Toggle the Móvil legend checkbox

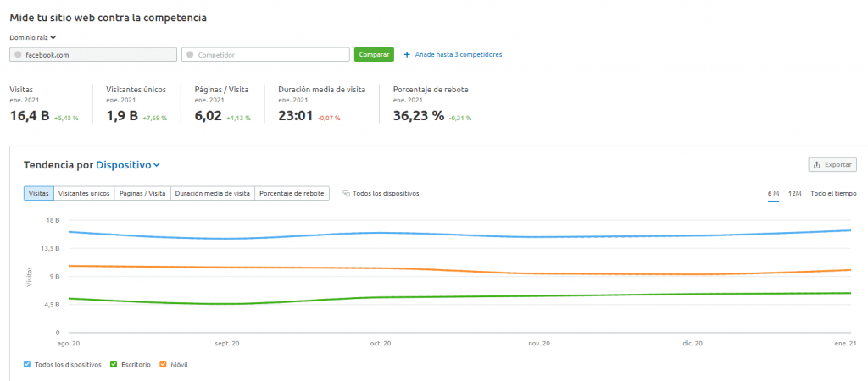click(x=164, y=364)
